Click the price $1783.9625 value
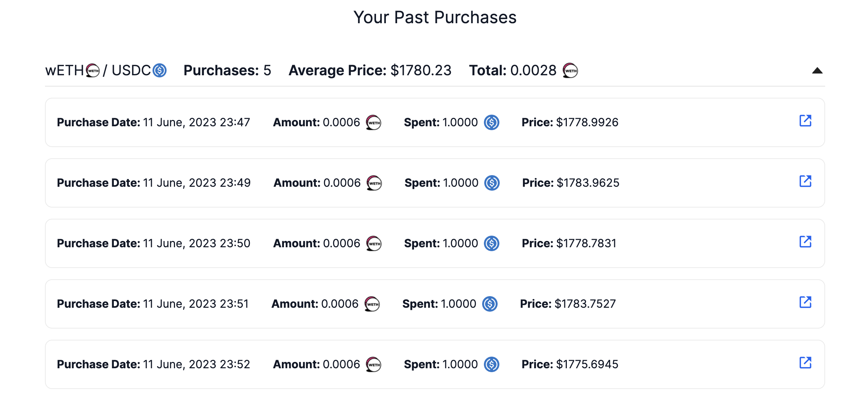 588,183
